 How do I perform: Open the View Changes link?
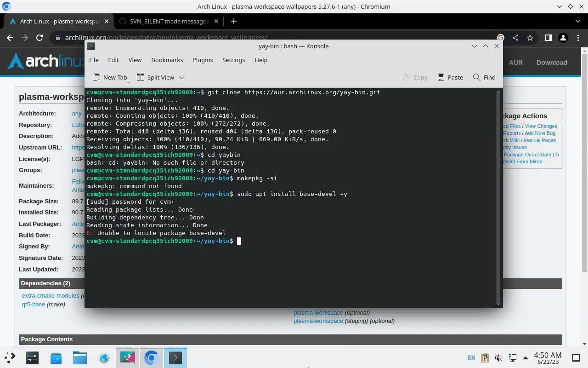click(541, 126)
